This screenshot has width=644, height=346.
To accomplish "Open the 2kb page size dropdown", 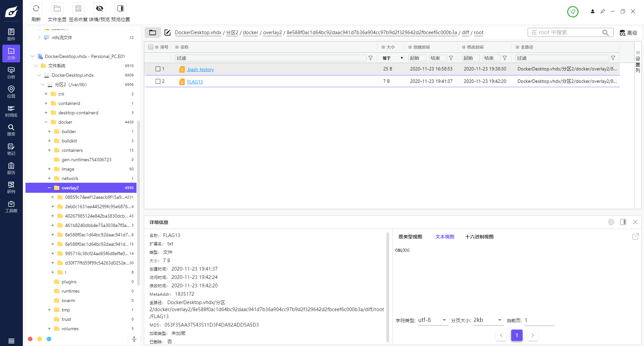I will click(x=488, y=320).
